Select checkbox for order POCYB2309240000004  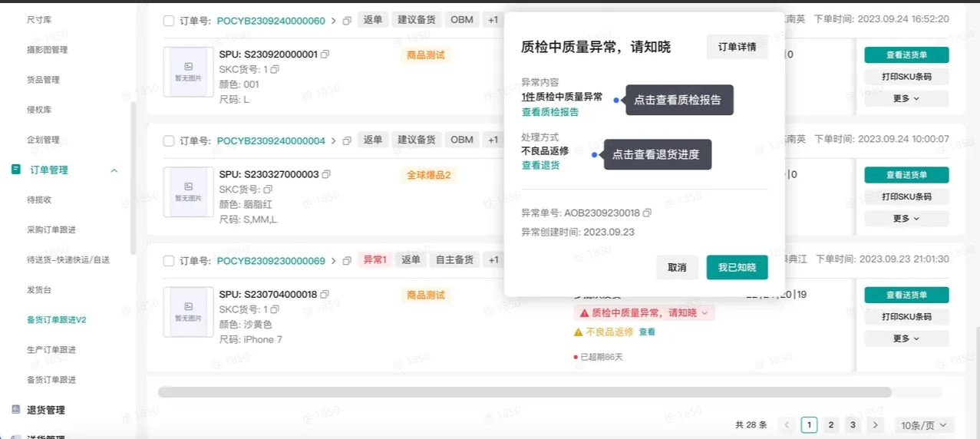pyautogui.click(x=169, y=140)
